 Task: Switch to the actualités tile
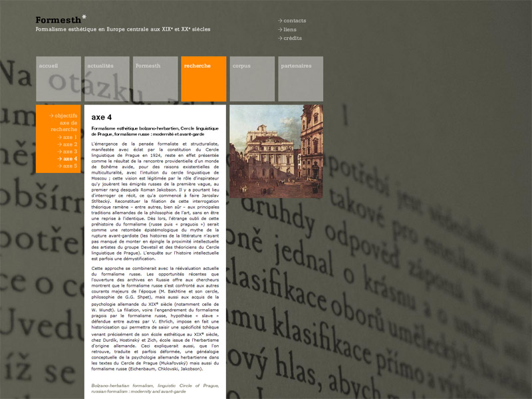(107, 78)
